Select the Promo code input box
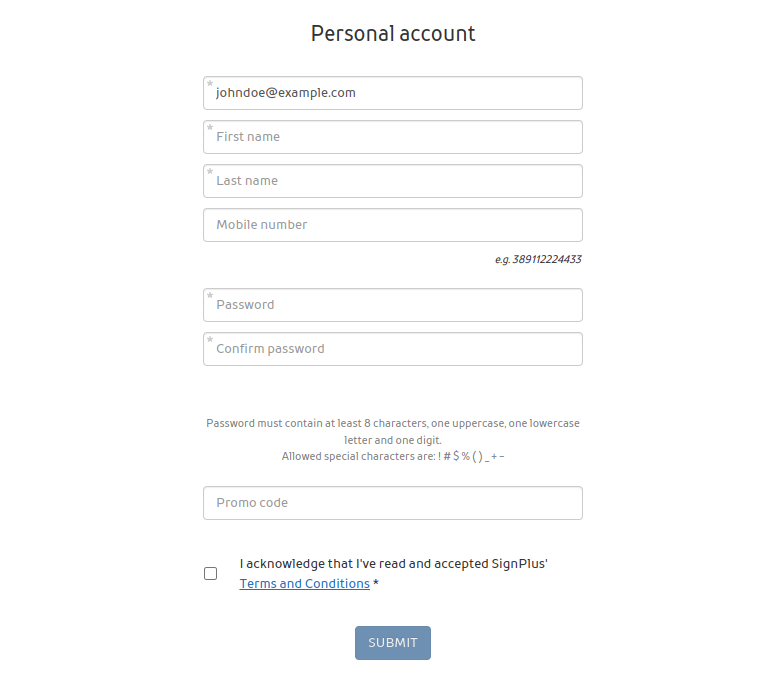The width and height of the screenshot is (778, 680). (392, 503)
